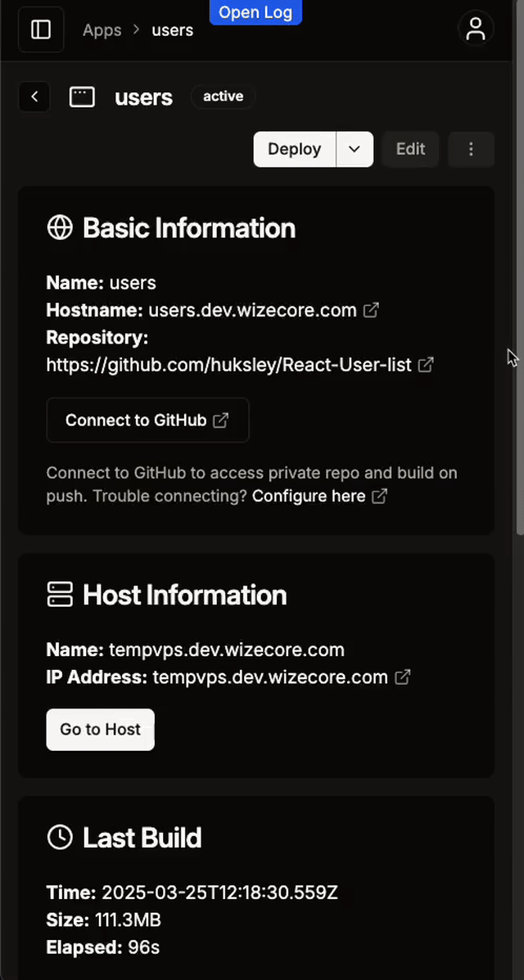Click the Deploy button
This screenshot has width=524, height=980.
click(295, 149)
